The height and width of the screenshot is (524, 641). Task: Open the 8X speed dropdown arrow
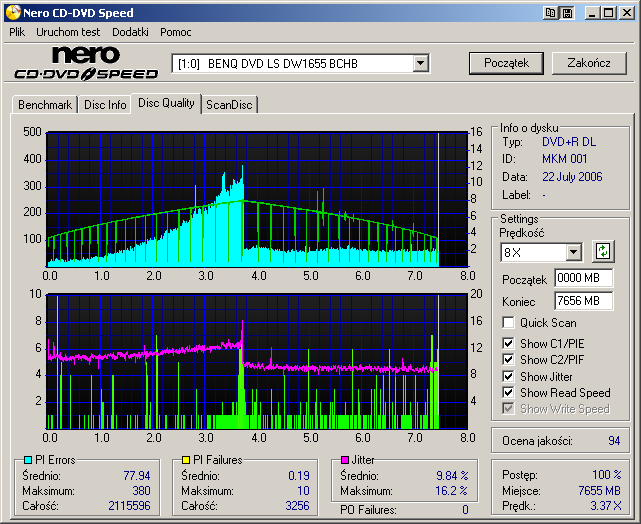574,252
